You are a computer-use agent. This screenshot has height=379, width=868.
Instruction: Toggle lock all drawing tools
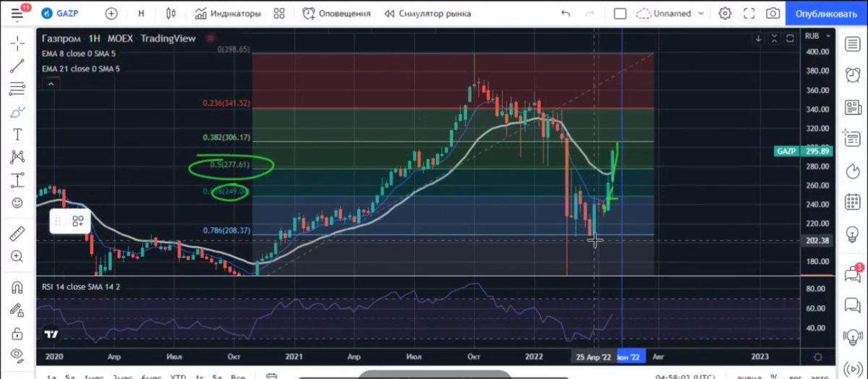17,333
